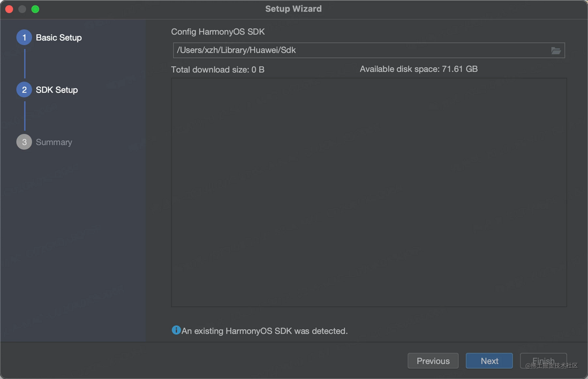Click 'Available disk space: 71.61 GB' text
588x379 pixels.
pyautogui.click(x=418, y=69)
